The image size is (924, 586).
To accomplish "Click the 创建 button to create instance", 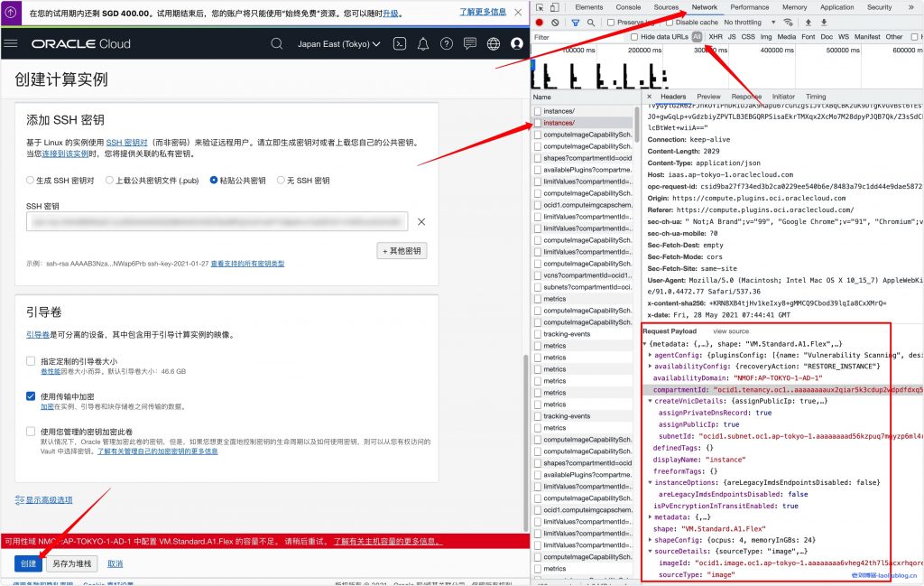I will click(28, 562).
